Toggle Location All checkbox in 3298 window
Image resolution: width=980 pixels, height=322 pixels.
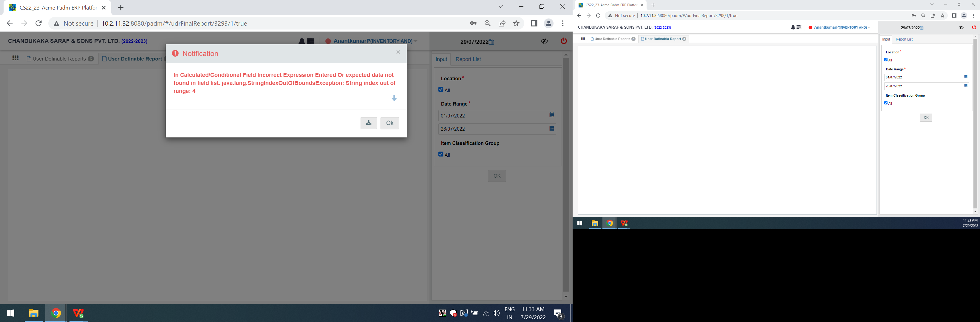(x=886, y=60)
